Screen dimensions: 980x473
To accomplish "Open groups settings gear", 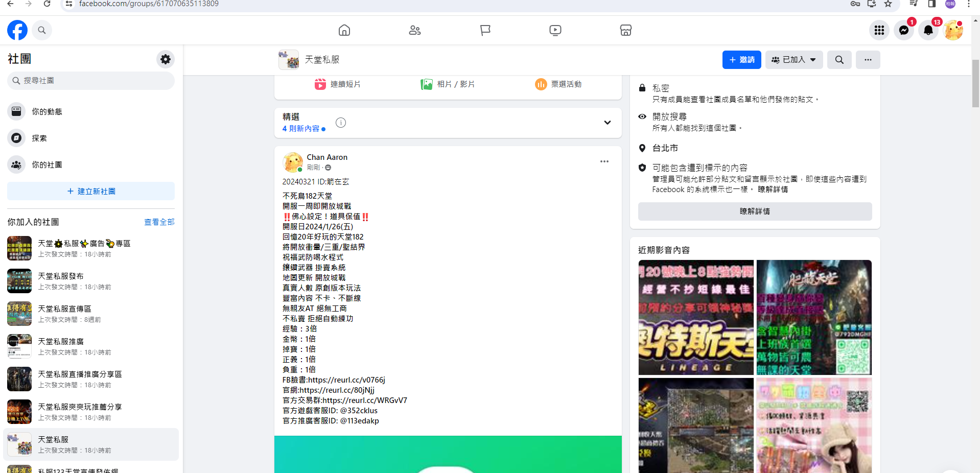I will coord(166,59).
